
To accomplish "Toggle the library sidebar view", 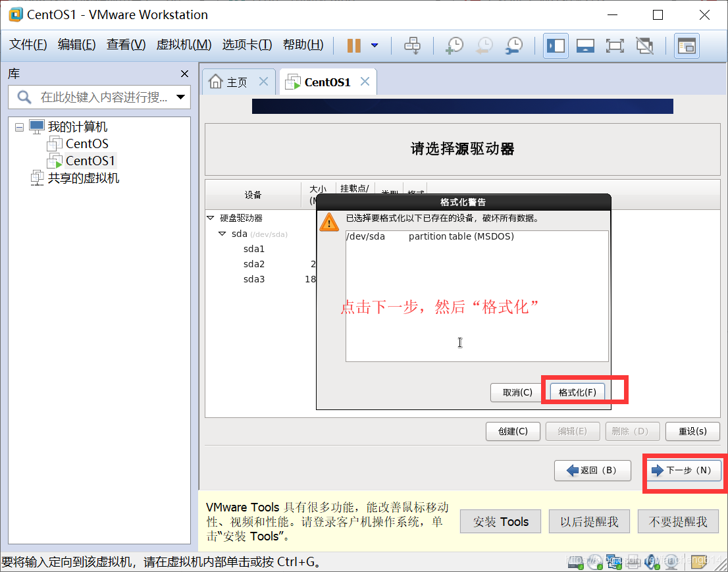I will pyautogui.click(x=556, y=45).
